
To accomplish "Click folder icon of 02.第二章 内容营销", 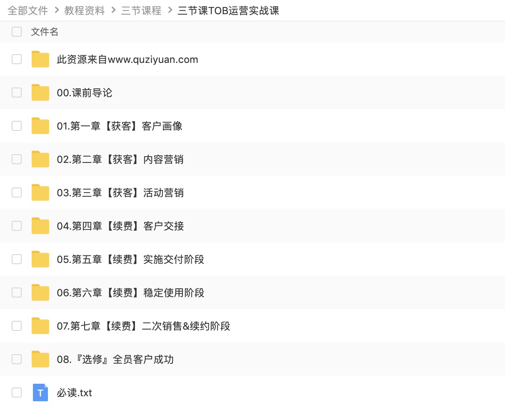I will click(40, 159).
